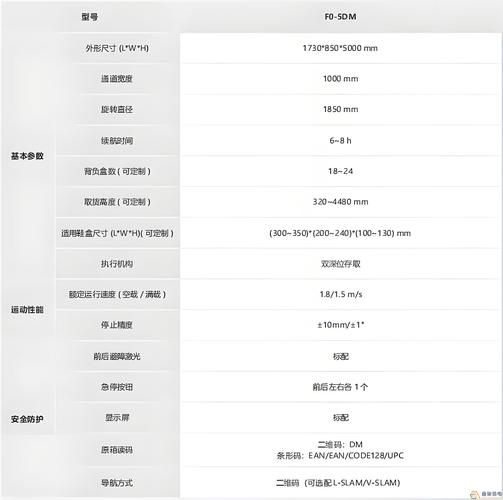Viewport: 503px width, 500px height.
Task: Click the 续航时间 row label
Action: pos(117,141)
